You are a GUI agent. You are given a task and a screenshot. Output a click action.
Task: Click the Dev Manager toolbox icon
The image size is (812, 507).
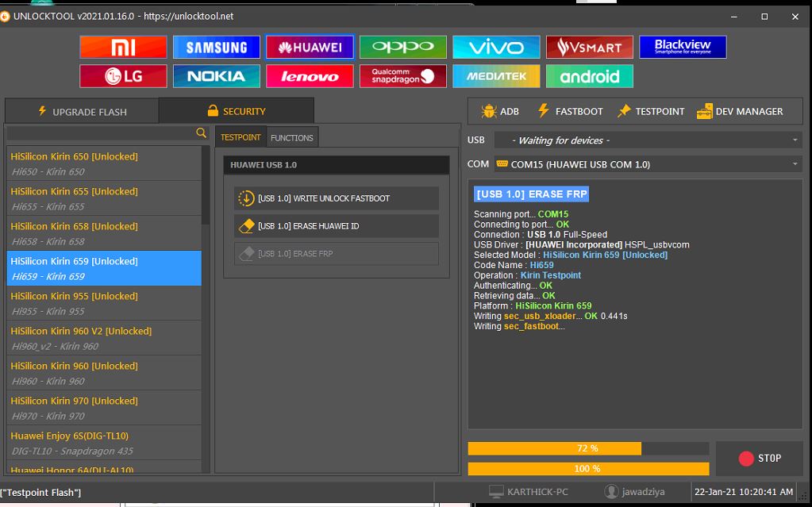[x=704, y=111]
